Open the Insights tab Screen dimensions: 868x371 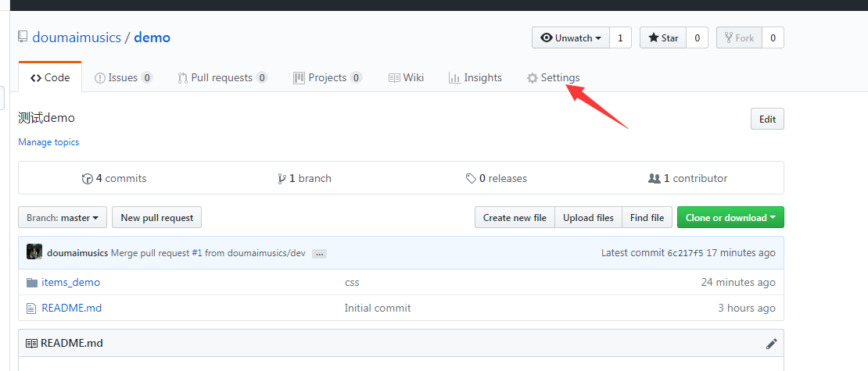[x=475, y=78]
